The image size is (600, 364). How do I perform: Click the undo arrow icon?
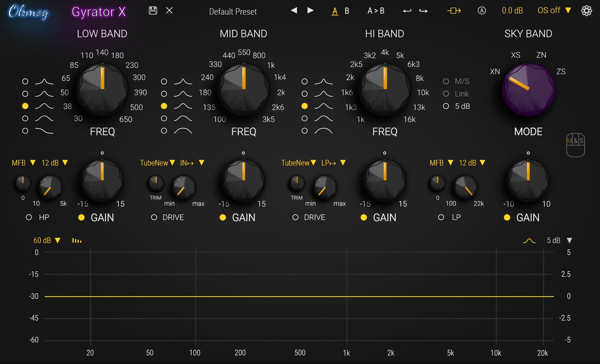407,11
